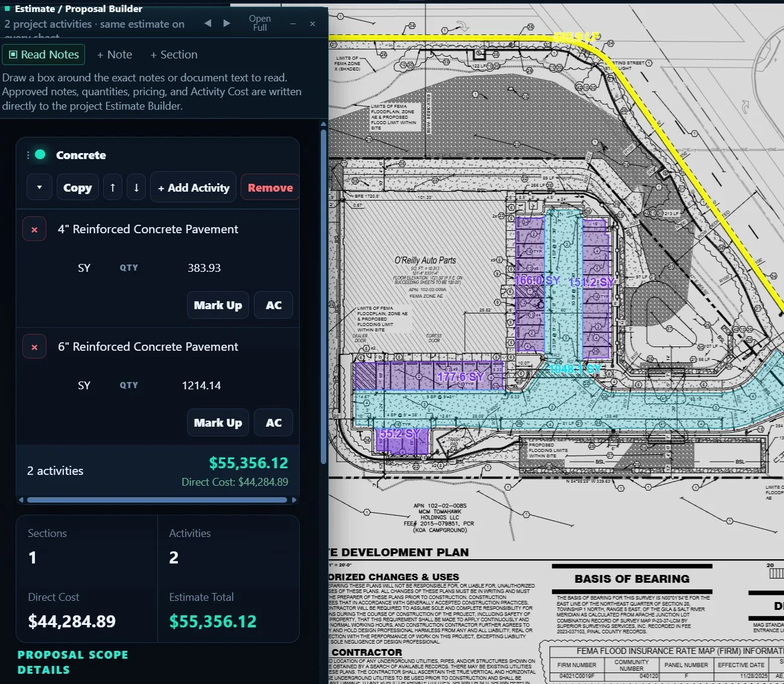Open AC for 6" Reinforced Concrete Pavement
This screenshot has height=684, width=784.
(274, 422)
